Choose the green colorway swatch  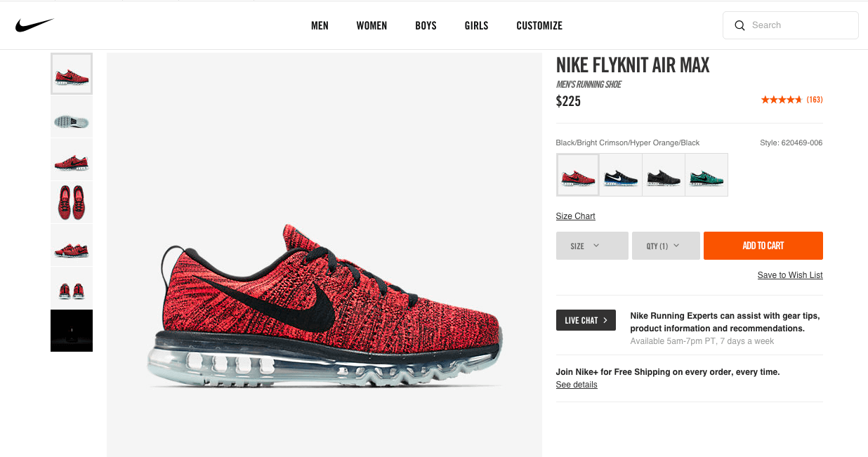point(706,175)
